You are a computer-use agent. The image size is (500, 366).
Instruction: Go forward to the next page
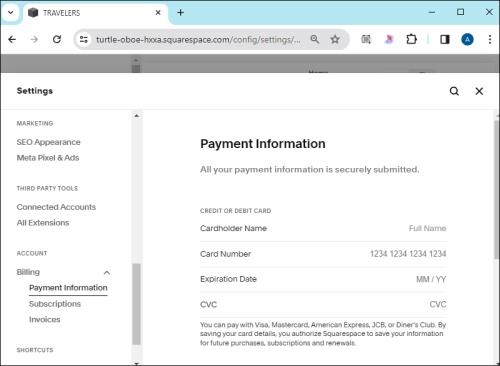(34, 39)
